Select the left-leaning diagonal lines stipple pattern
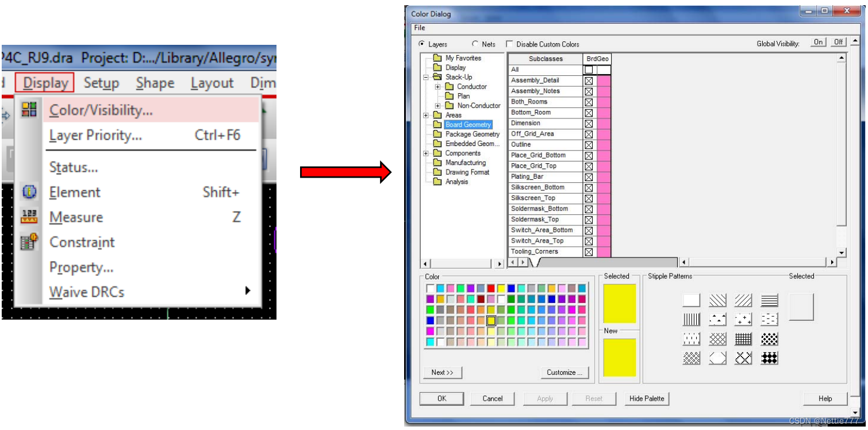 tap(717, 300)
